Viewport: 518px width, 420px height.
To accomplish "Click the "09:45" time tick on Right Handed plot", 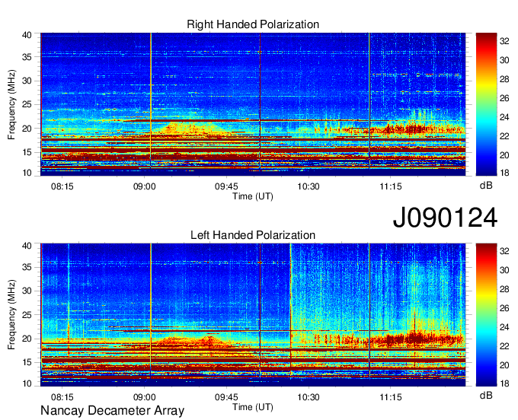I will [x=226, y=186].
